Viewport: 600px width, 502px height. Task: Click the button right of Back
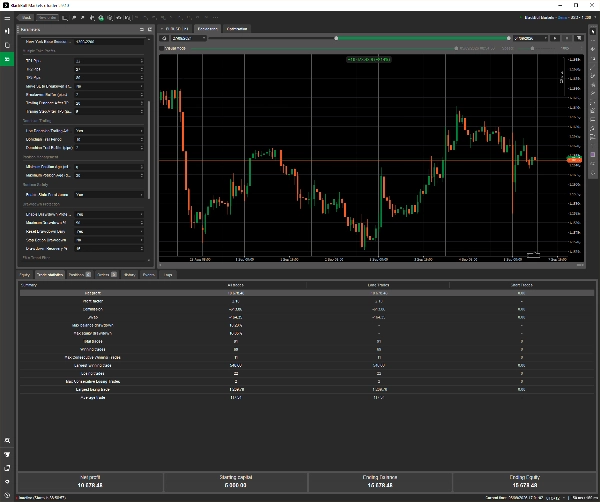click(47, 18)
